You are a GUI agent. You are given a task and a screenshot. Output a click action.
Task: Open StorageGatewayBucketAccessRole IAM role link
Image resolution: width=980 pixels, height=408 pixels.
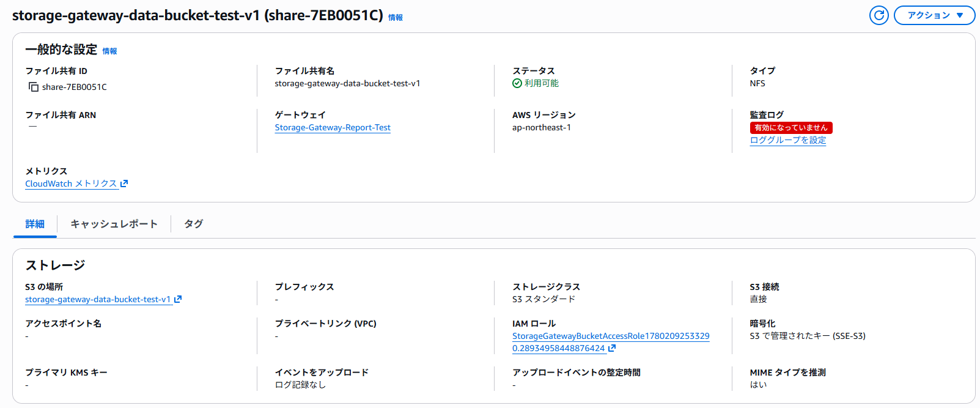[611, 342]
